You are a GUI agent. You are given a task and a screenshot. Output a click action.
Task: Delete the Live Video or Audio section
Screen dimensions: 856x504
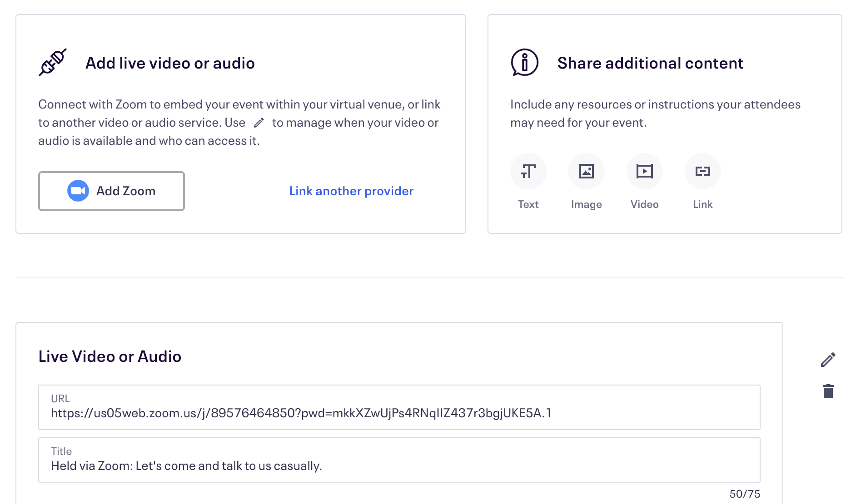coord(828,391)
